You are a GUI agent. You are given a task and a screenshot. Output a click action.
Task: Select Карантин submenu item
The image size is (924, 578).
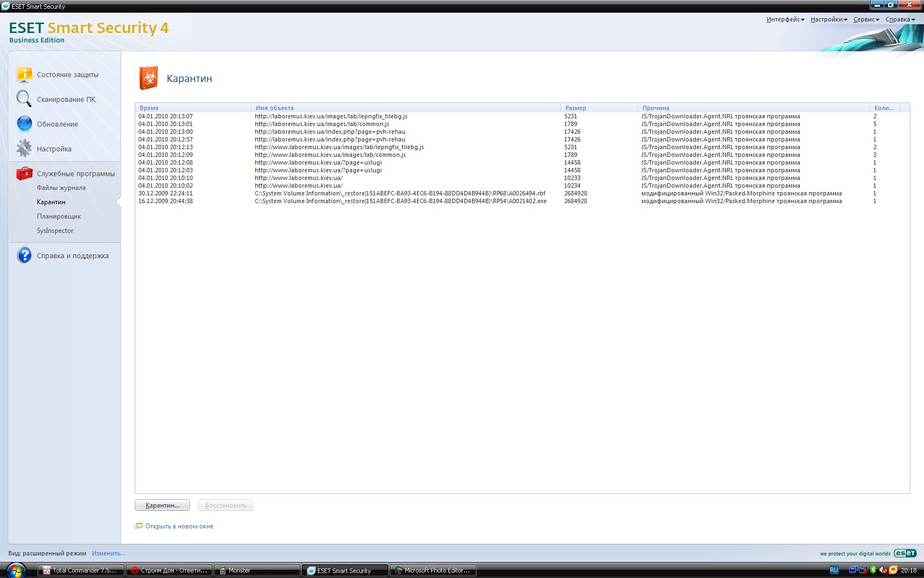coord(51,202)
